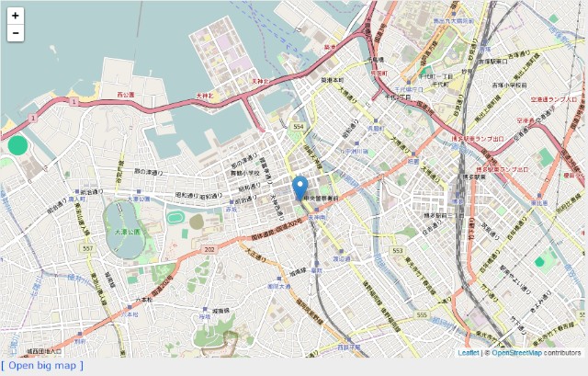Select the 大濠公園 lake label
Image resolution: width=588 pixels, height=376 pixels.
click(128, 232)
